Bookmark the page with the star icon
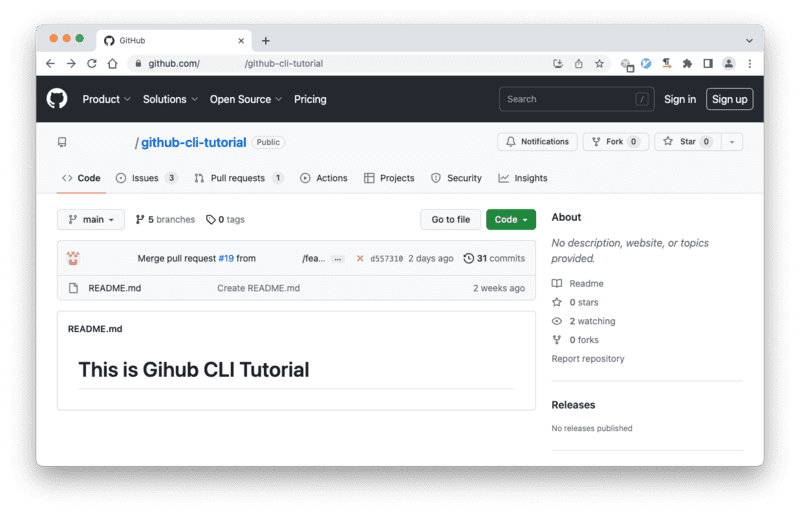This screenshot has height=514, width=800. [599, 63]
